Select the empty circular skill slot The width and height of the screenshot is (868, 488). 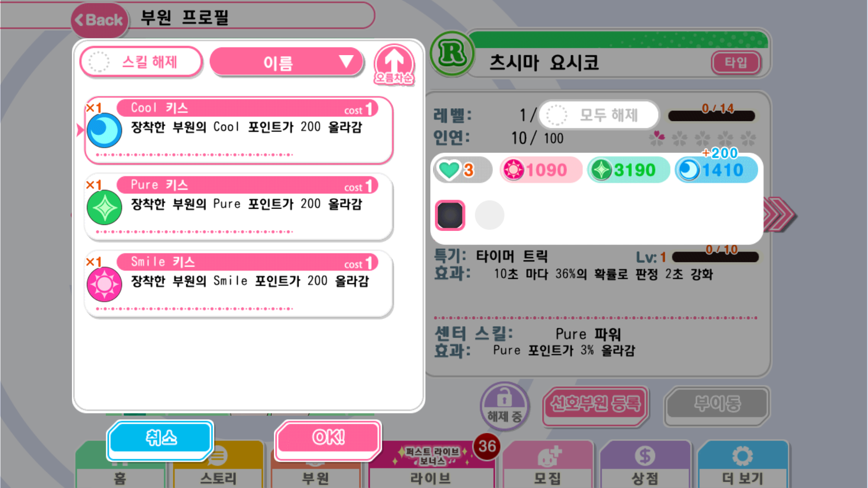(x=490, y=215)
